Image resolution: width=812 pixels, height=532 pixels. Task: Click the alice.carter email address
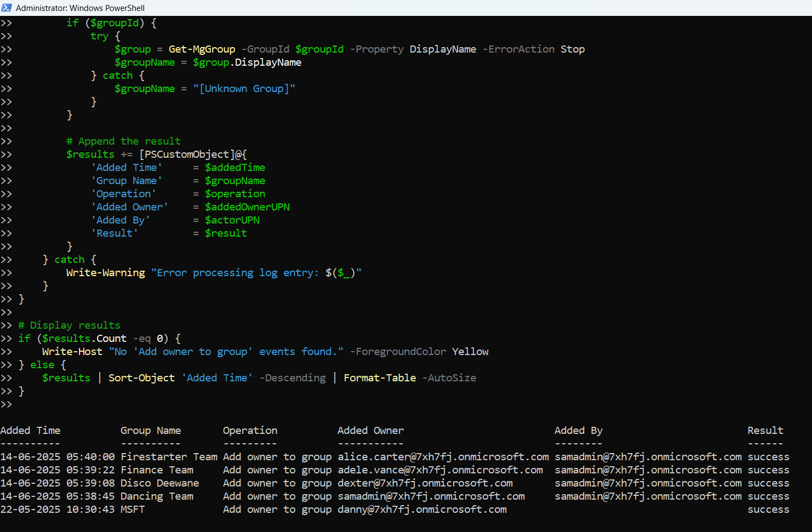pos(443,457)
